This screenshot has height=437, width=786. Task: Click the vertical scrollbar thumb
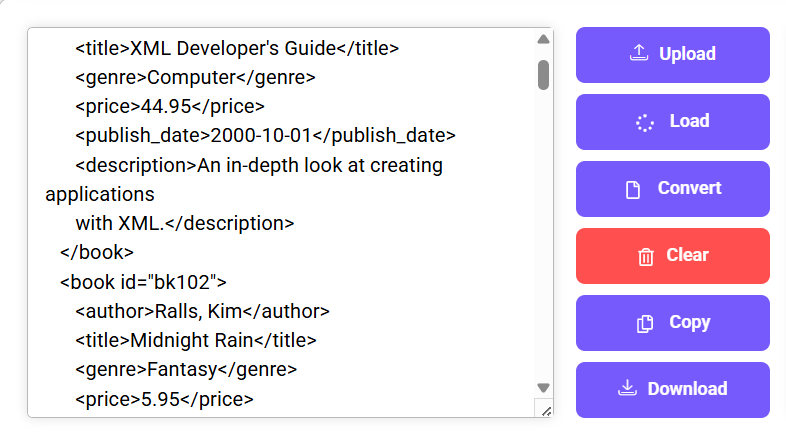pyautogui.click(x=543, y=75)
